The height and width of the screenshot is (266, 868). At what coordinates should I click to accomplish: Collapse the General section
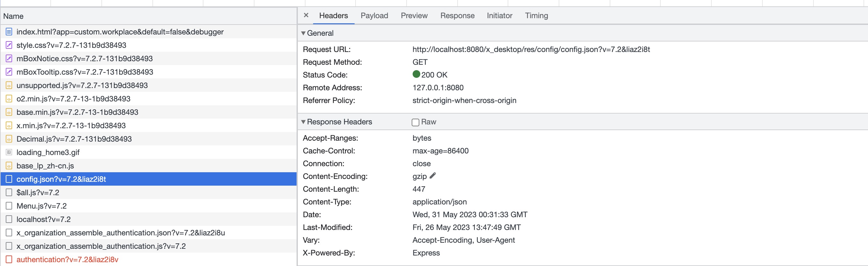(303, 33)
